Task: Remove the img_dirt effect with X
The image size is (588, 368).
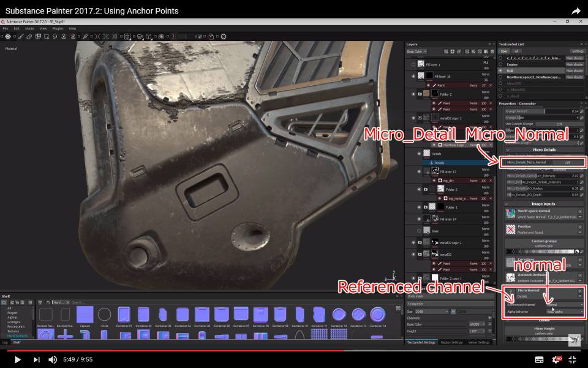Action: pyautogui.click(x=491, y=180)
